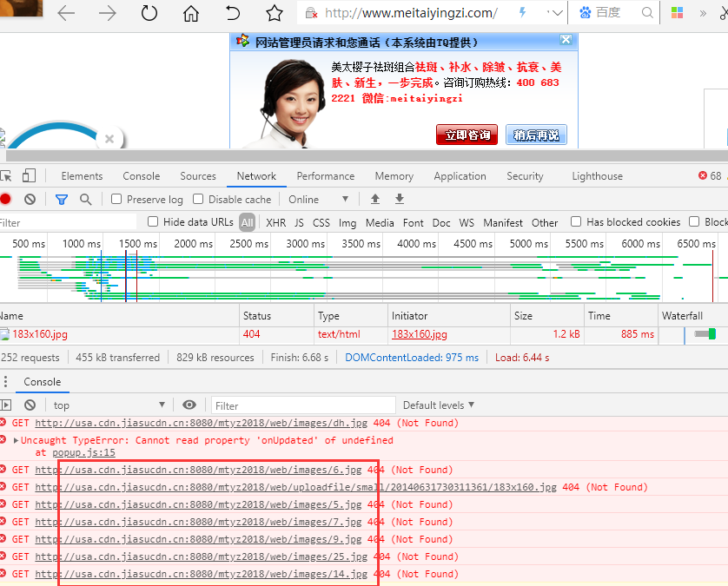This screenshot has height=586, width=728.
Task: Click the browser back arrow
Action: click(x=66, y=13)
